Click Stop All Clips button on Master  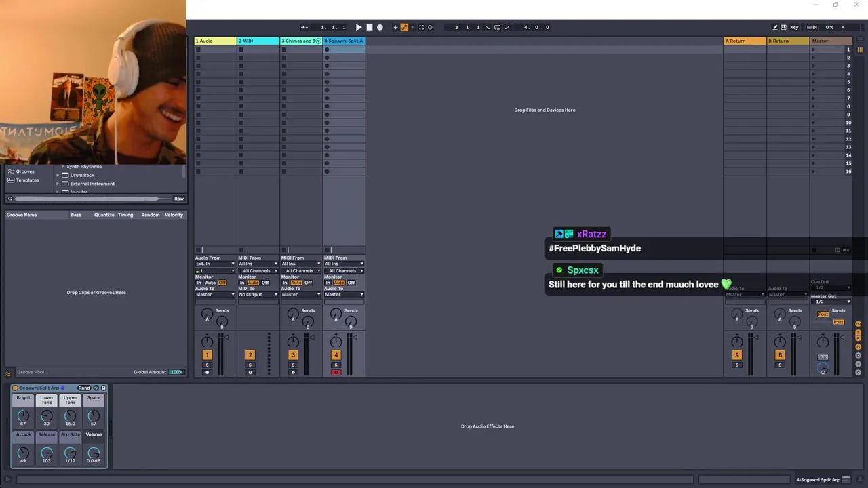[814, 250]
